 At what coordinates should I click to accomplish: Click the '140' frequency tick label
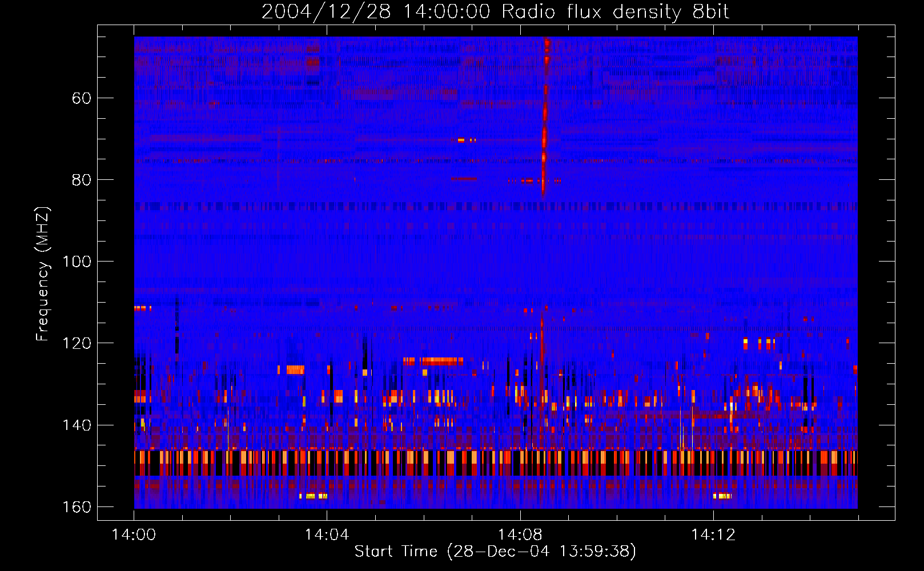point(77,425)
